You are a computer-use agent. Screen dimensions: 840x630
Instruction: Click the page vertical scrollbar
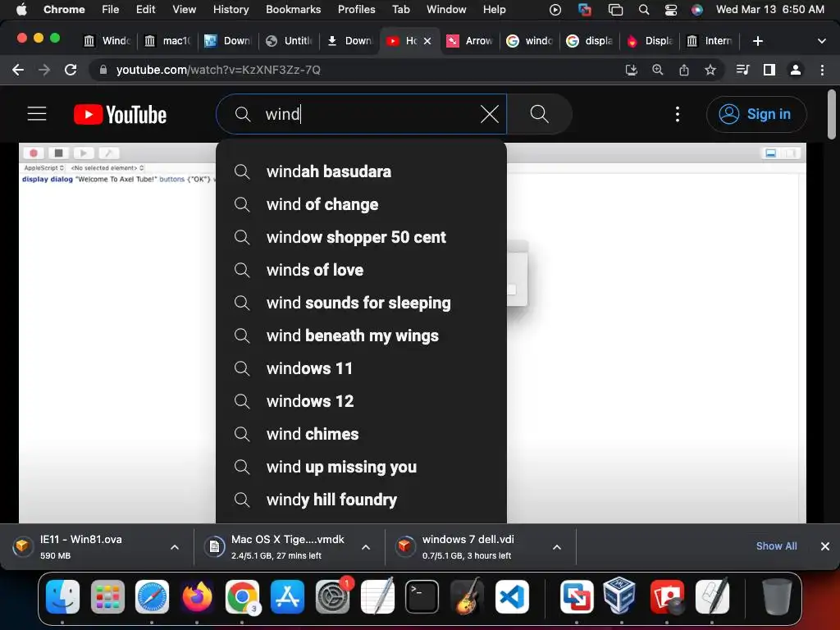click(x=832, y=115)
